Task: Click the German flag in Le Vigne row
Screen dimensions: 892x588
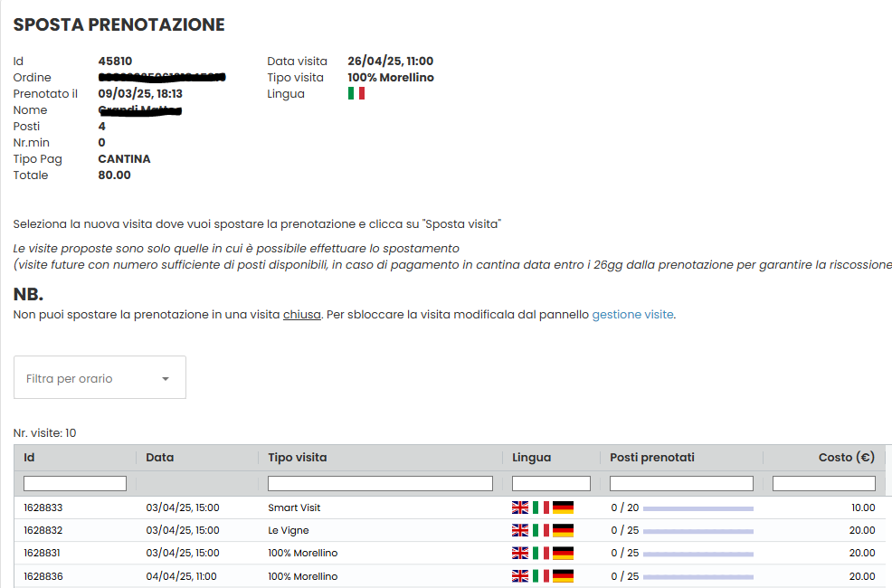Action: pos(564,530)
